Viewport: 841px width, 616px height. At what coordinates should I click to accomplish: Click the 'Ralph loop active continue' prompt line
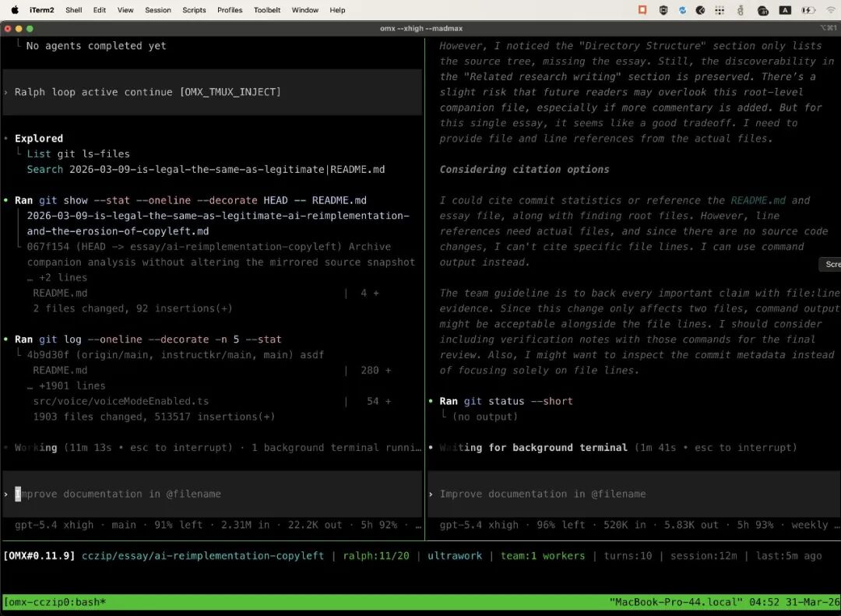tap(148, 92)
